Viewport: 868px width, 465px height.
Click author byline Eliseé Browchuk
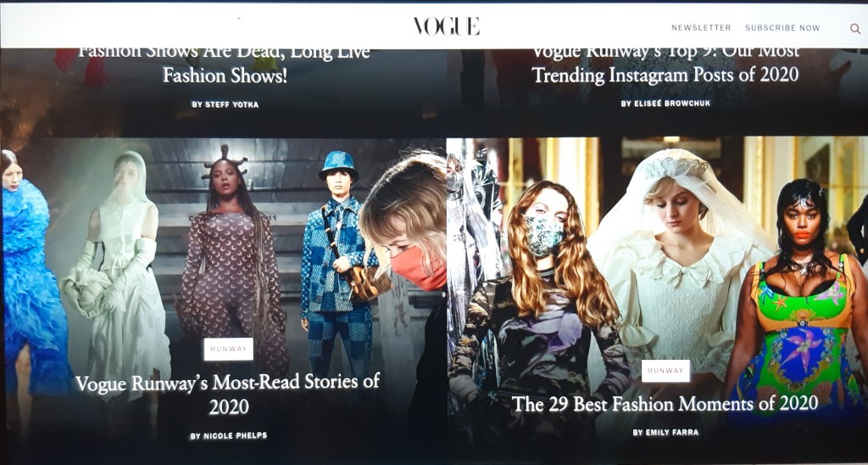[665, 104]
